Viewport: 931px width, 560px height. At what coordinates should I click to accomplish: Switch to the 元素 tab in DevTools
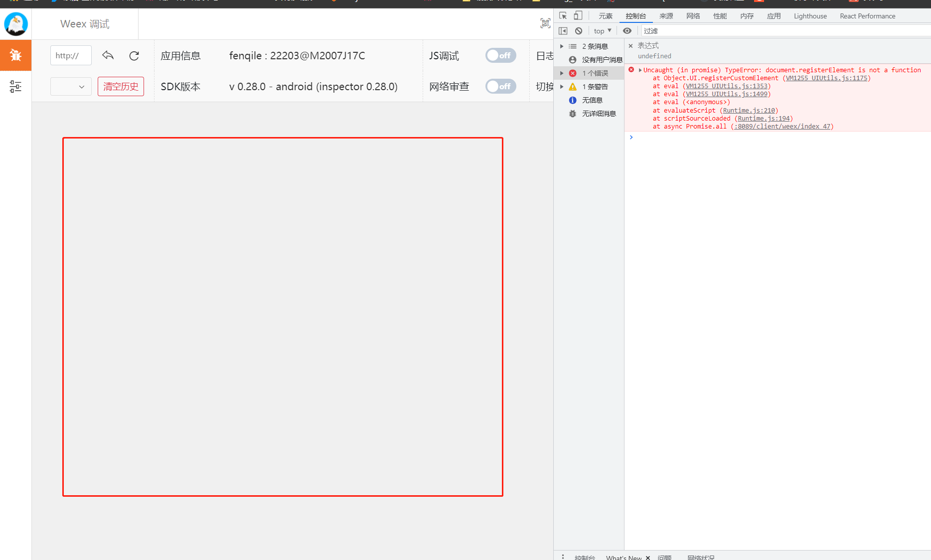click(605, 15)
